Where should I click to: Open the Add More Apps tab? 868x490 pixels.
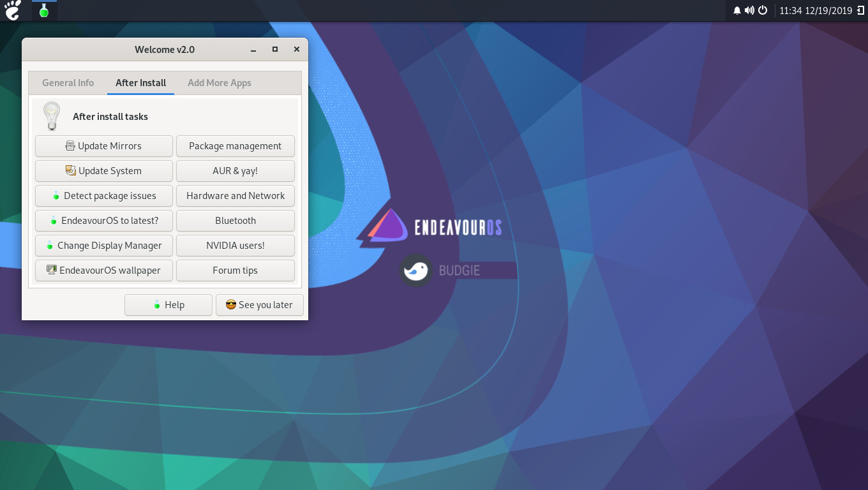click(219, 83)
